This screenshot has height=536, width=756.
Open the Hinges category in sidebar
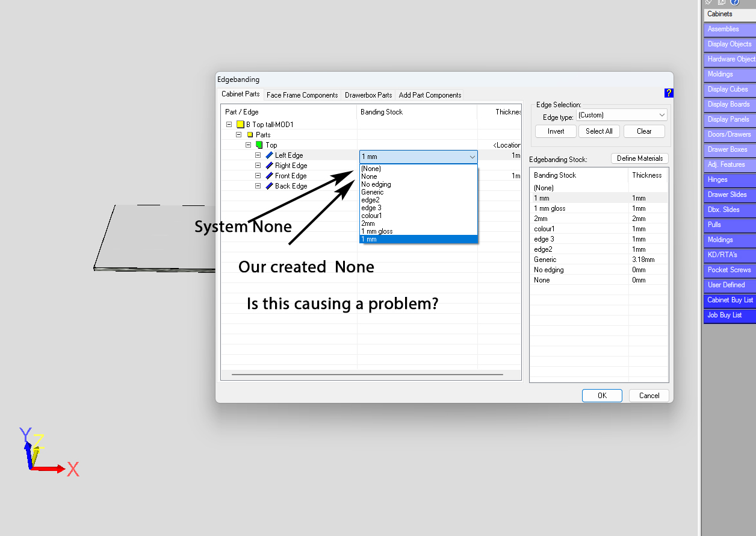730,179
